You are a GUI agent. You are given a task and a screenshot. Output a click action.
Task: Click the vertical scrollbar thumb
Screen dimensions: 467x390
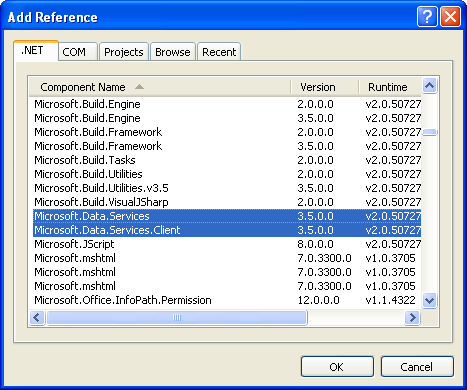point(430,132)
